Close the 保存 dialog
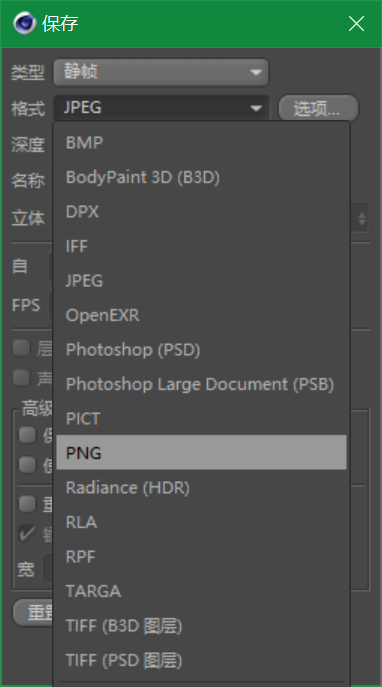This screenshot has height=687, width=382. click(356, 24)
